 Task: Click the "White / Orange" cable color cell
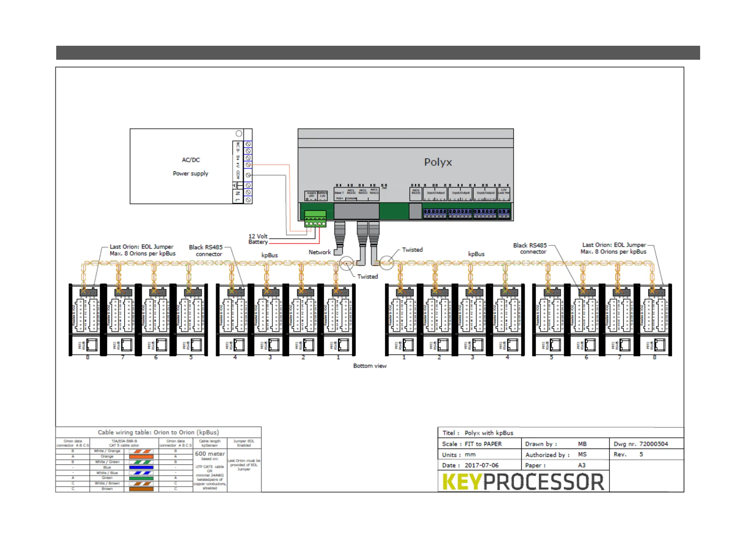pyautogui.click(x=107, y=451)
